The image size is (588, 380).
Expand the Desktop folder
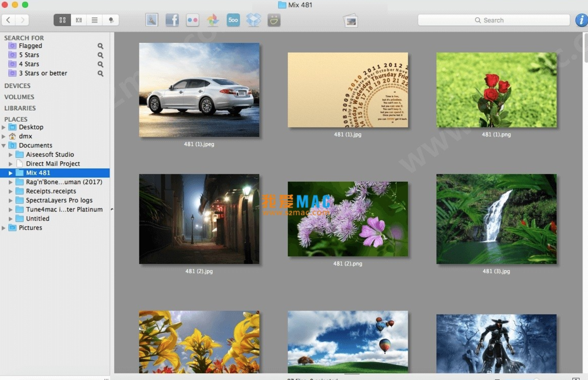click(x=4, y=127)
